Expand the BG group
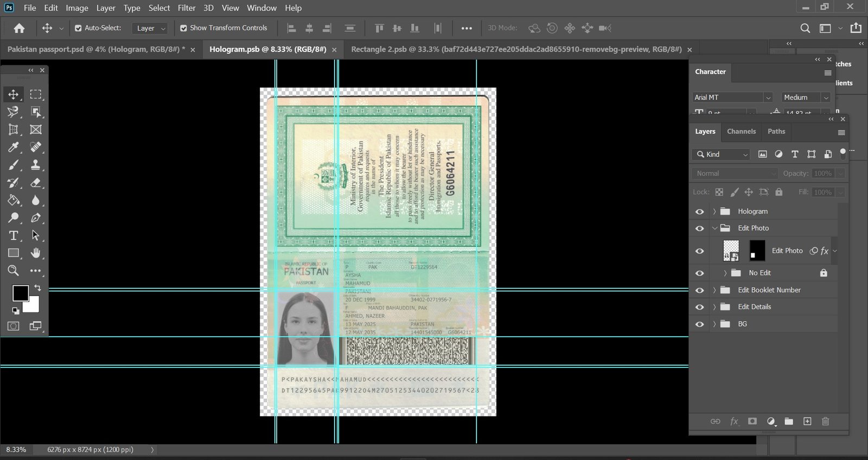Image resolution: width=868 pixels, height=460 pixels. [714, 324]
